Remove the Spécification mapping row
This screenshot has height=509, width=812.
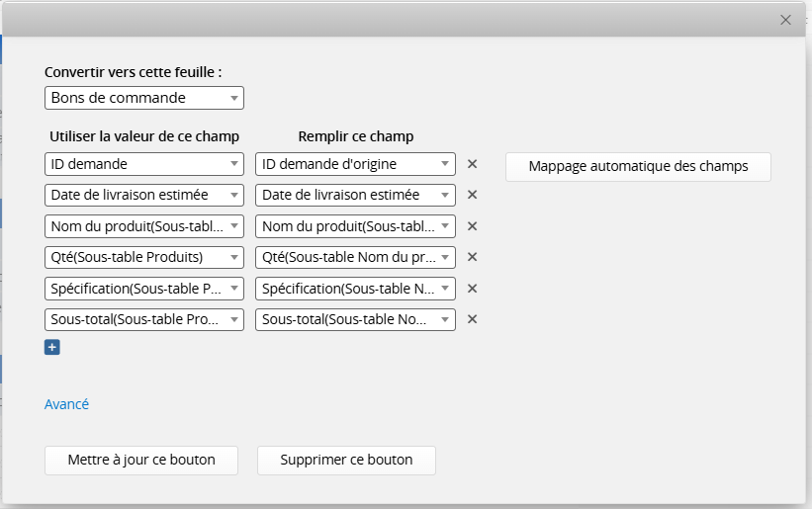click(x=472, y=289)
